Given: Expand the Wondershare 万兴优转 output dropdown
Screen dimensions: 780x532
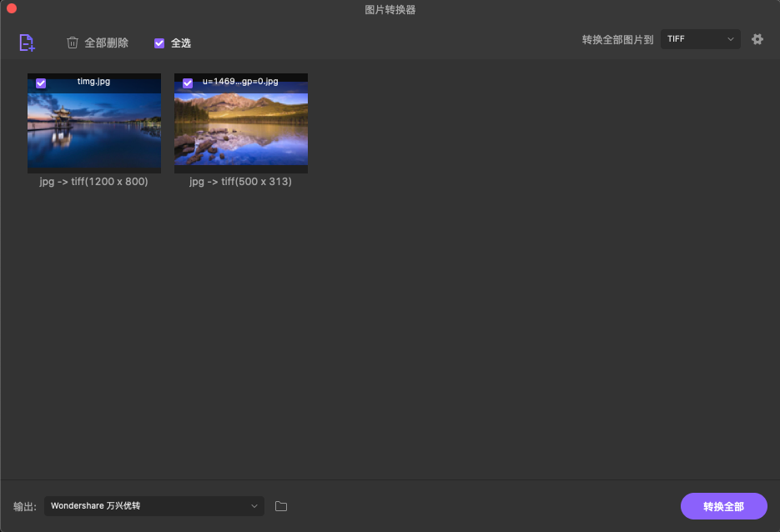Looking at the screenshot, I should click(x=154, y=506).
